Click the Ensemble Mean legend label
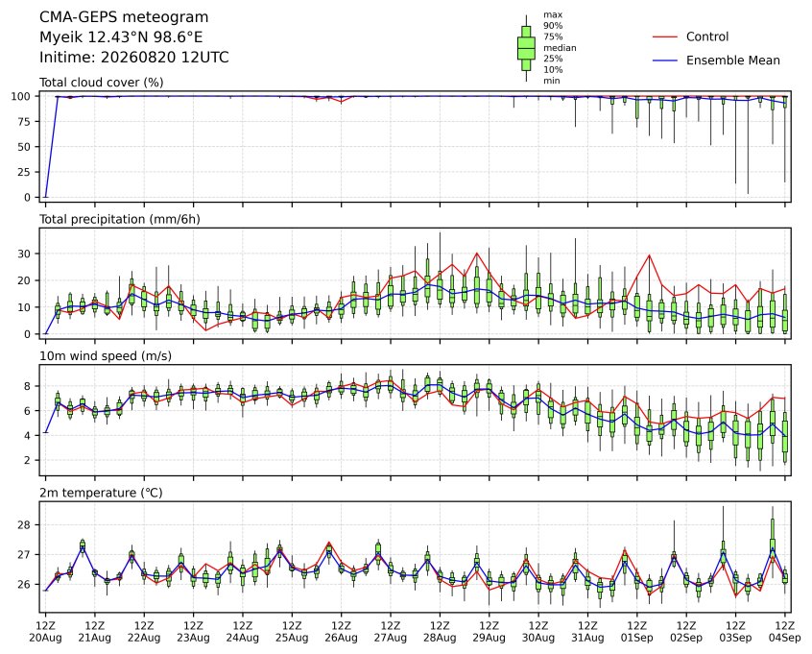The image size is (812, 654). click(x=732, y=61)
